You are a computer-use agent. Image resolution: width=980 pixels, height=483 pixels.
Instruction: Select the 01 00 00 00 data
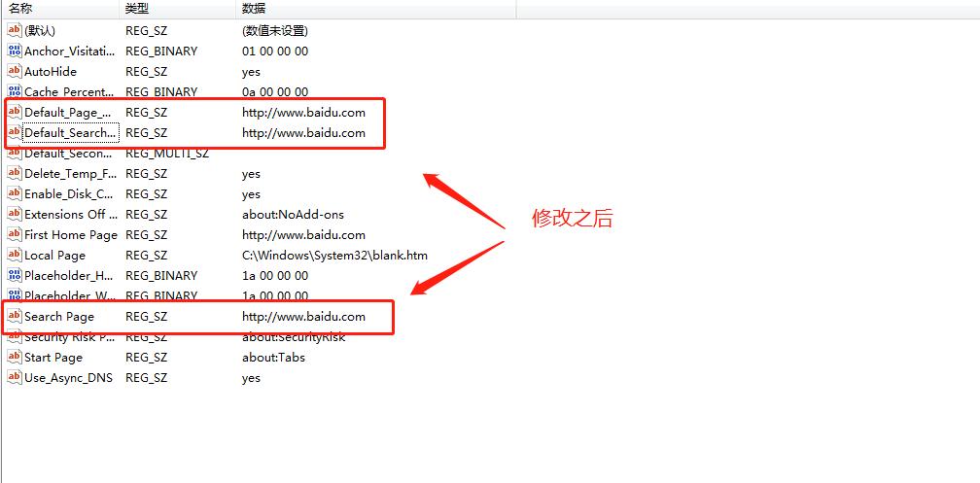[275, 52]
